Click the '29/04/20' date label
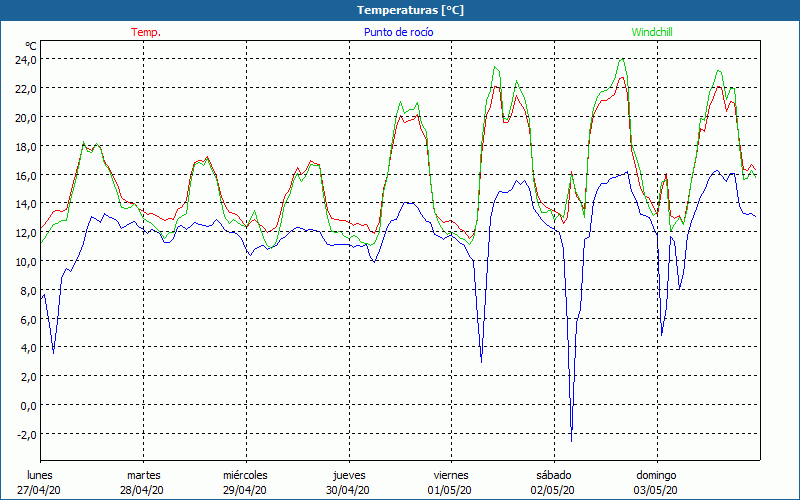This screenshot has height=500, width=800. tap(245, 490)
